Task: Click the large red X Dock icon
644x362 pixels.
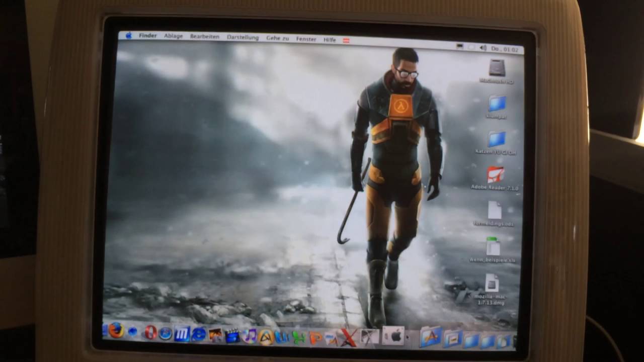Action: [x=348, y=337]
